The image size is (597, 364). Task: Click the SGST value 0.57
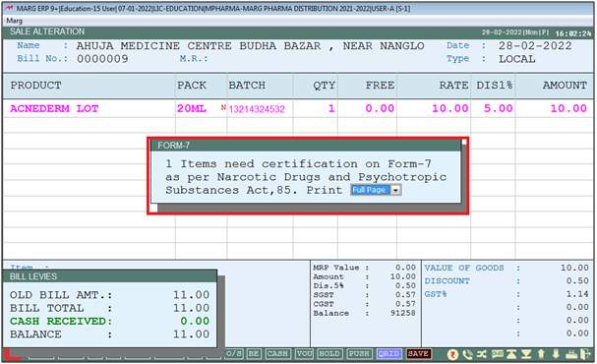[405, 295]
